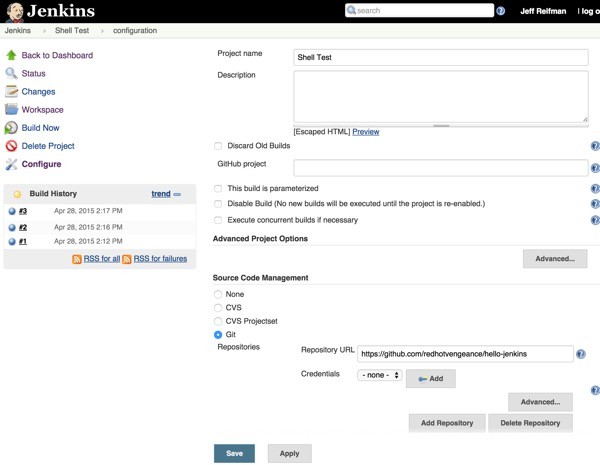This screenshot has width=600, height=465.
Task: Expand Git repository Advanced options button
Action: 540,402
